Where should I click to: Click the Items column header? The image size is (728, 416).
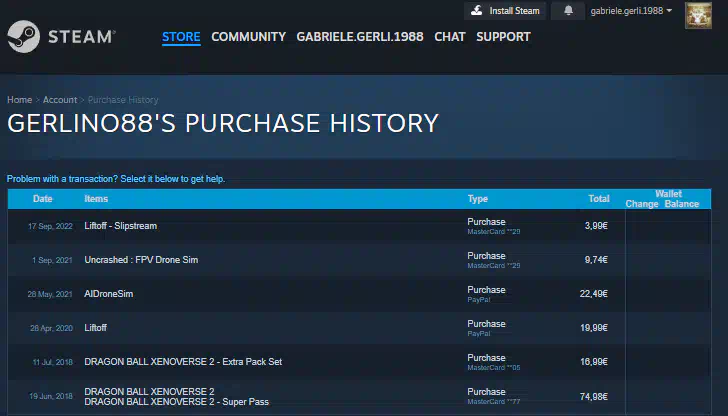(x=96, y=199)
